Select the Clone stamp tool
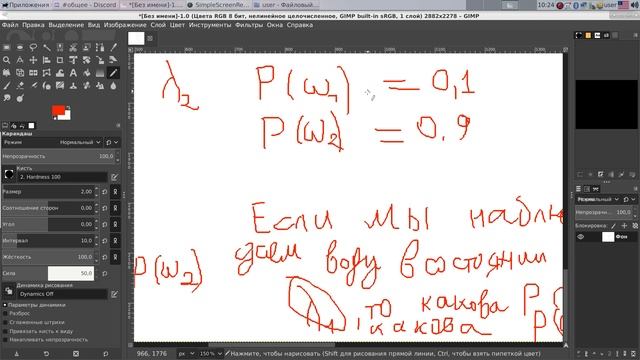 point(73,86)
